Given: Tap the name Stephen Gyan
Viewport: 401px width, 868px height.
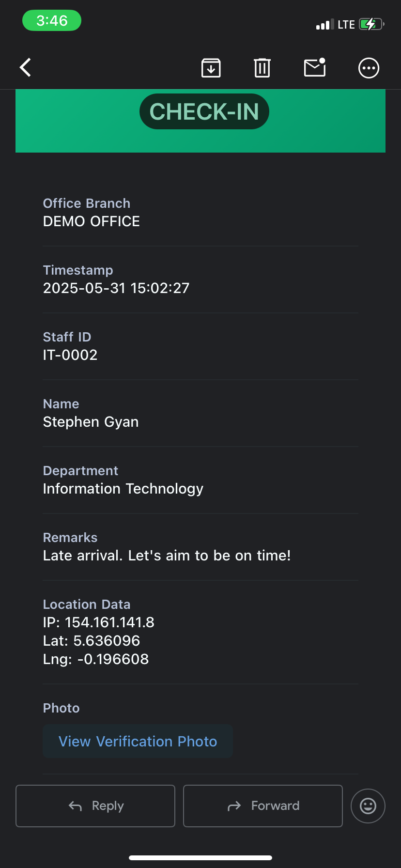Looking at the screenshot, I should [x=91, y=422].
